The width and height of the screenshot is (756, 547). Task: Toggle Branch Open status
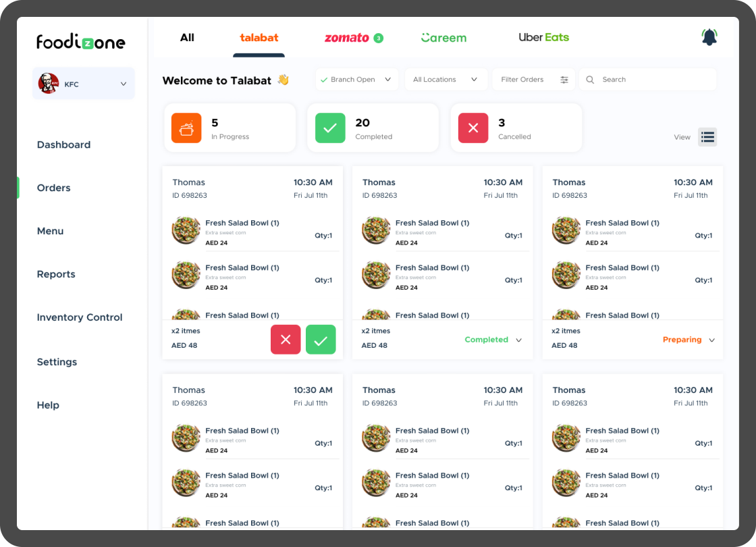tap(356, 79)
